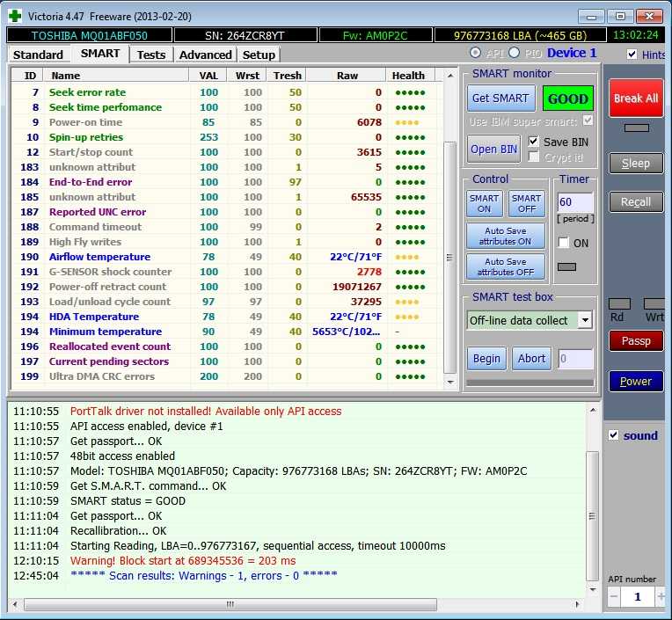Screen dimensions: 672x620
Task: Open the Off-line data collect dropdown
Action: pos(585,320)
